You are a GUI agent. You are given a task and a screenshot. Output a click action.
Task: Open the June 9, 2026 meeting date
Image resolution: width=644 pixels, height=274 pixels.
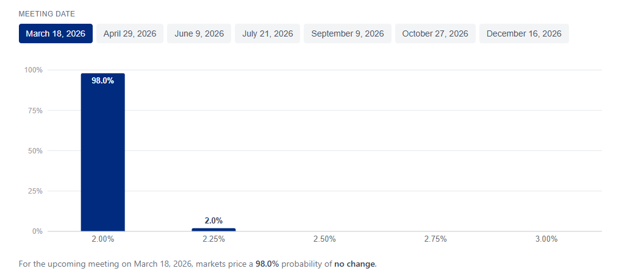pyautogui.click(x=199, y=33)
